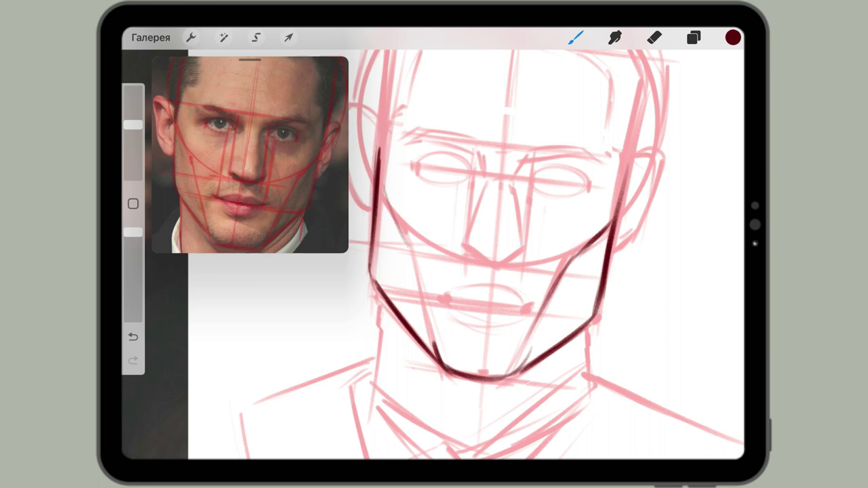The width and height of the screenshot is (868, 488).
Task: Undo the last stroke
Action: click(133, 337)
